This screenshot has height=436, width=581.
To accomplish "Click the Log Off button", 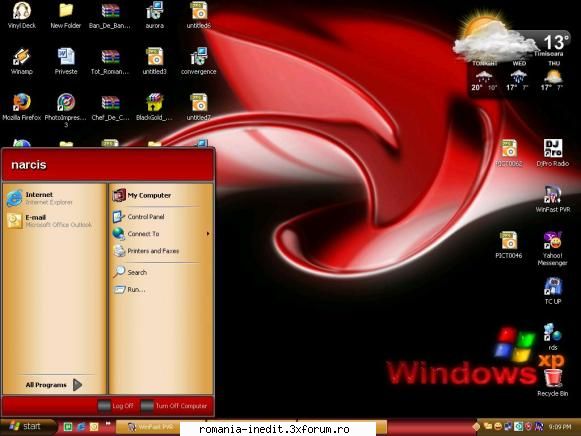I will [116, 406].
